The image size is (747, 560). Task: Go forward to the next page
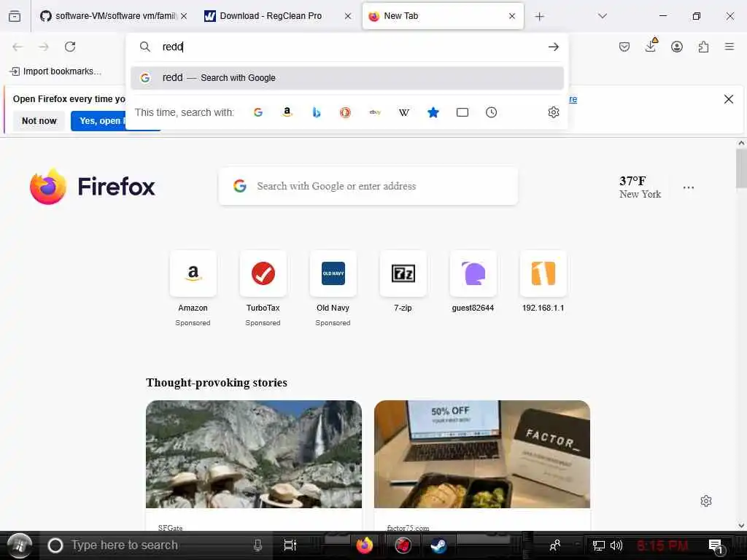(44, 47)
